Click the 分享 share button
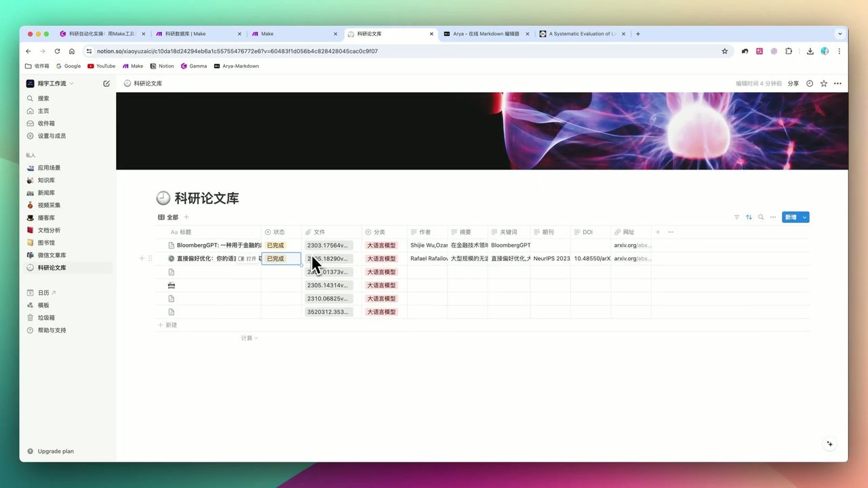 pyautogui.click(x=793, y=83)
